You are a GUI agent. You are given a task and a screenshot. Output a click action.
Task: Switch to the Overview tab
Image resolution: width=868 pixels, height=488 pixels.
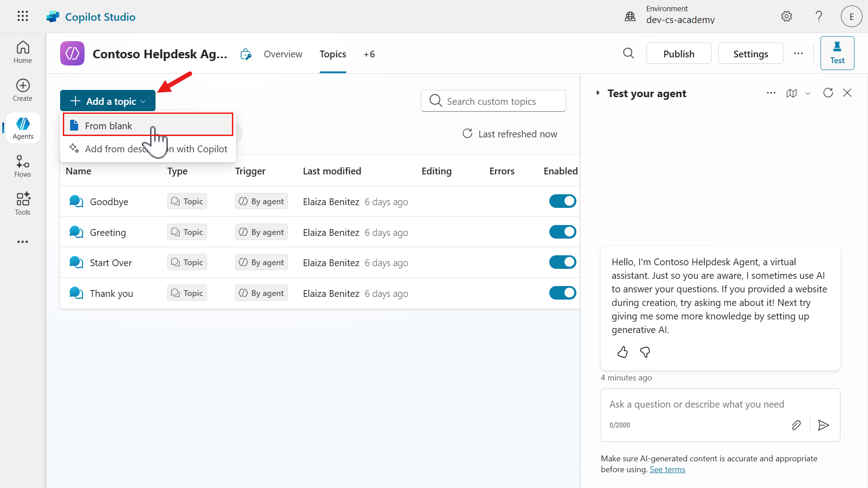point(283,54)
